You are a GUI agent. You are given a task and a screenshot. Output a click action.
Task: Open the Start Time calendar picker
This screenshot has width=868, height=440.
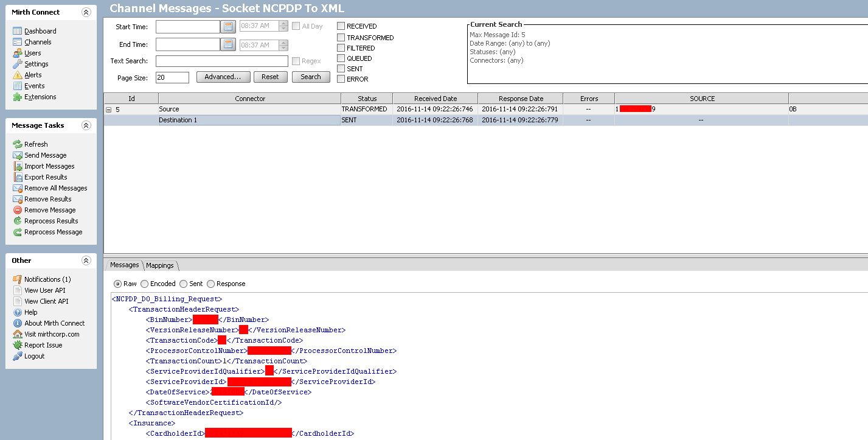tap(228, 26)
